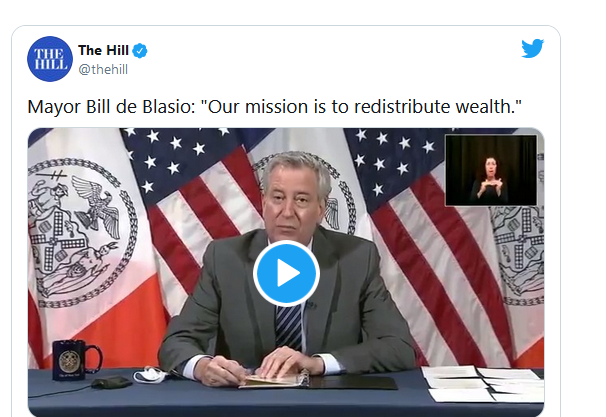The image size is (606, 417).
Task: Click the dark coffee mug in the video
Action: (x=77, y=360)
